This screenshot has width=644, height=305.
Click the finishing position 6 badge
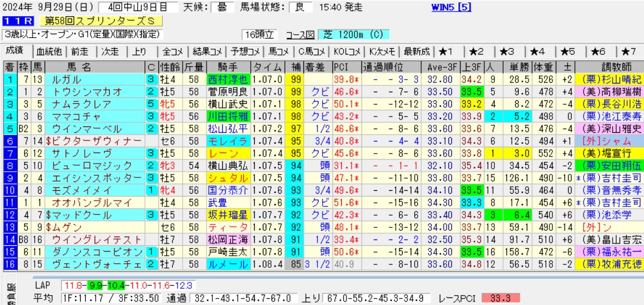(9, 141)
